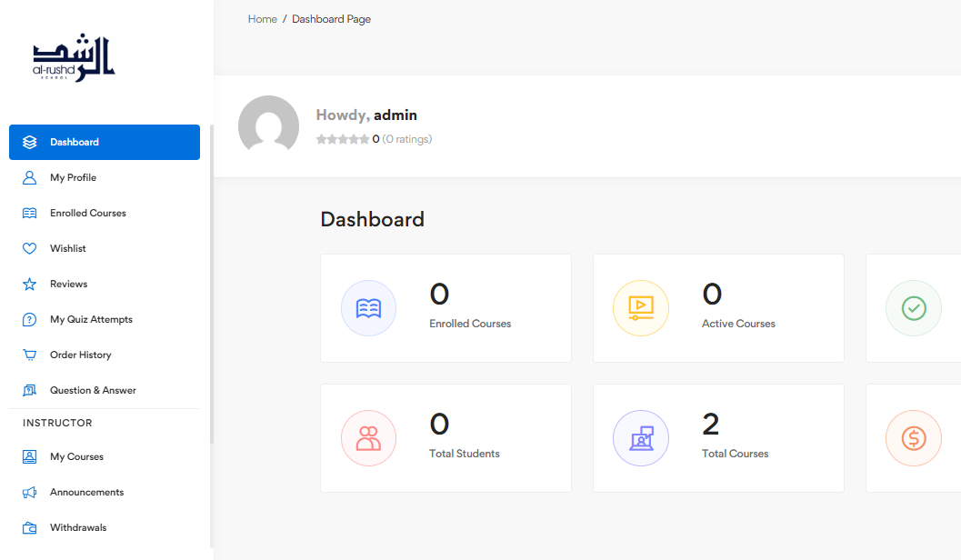Viewport: 961px width, 560px height.
Task: Click the Reviews star icon
Action: 29,285
